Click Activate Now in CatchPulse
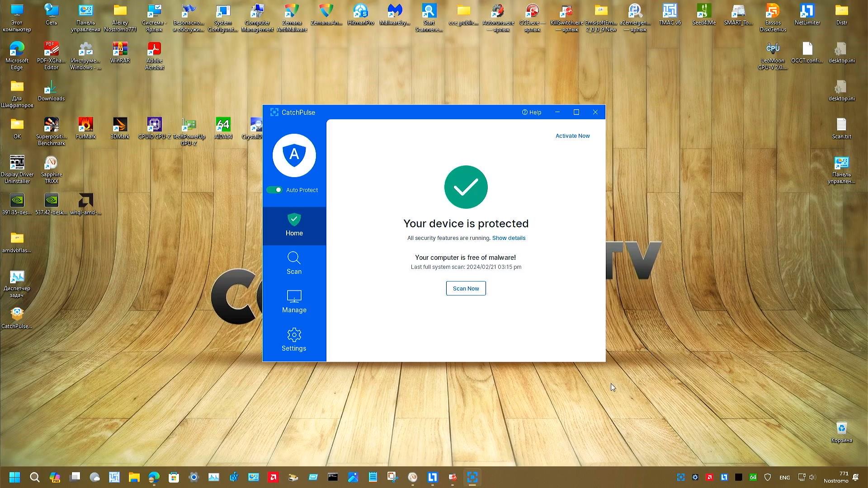This screenshot has height=488, width=868. point(572,136)
